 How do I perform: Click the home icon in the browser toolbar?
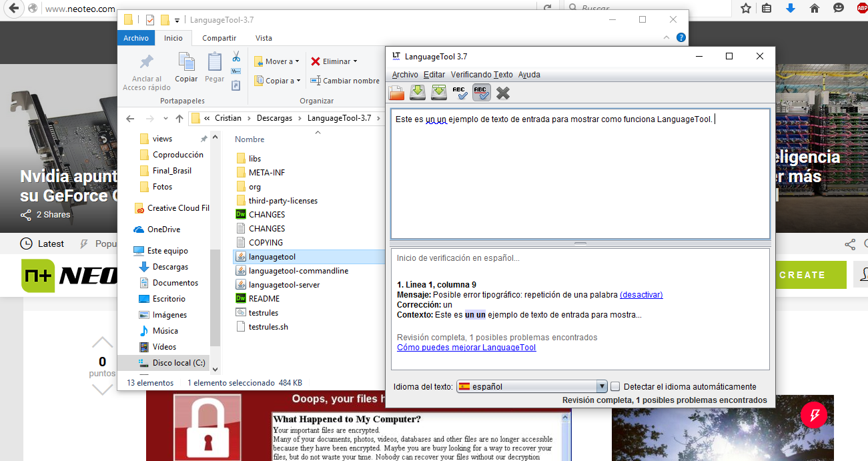814,8
